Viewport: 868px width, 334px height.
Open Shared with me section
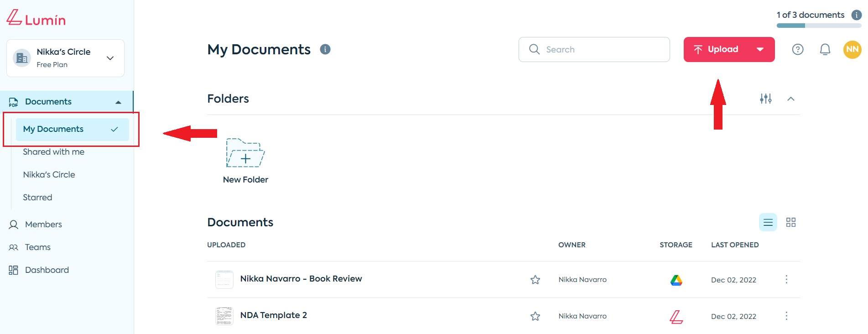pos(53,152)
